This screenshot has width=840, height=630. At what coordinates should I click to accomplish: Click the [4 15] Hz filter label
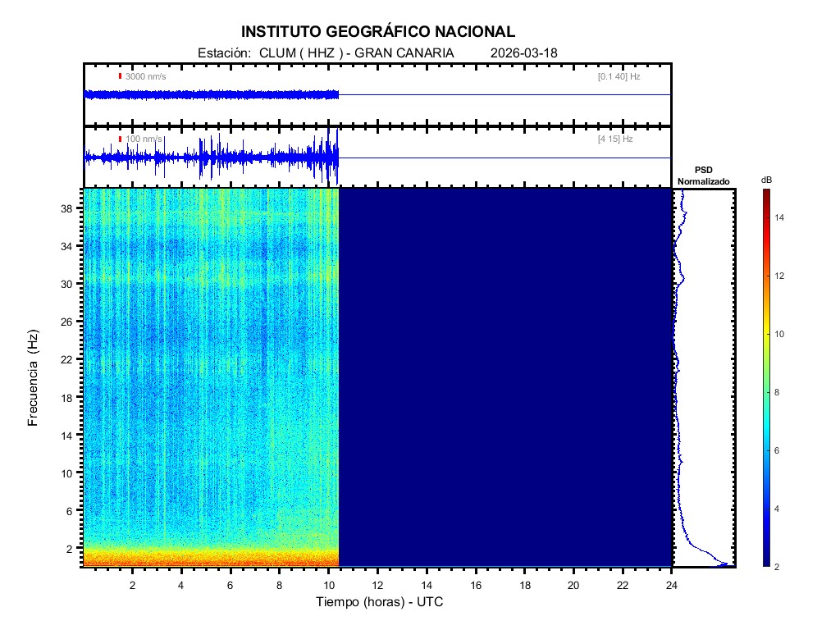(x=615, y=139)
